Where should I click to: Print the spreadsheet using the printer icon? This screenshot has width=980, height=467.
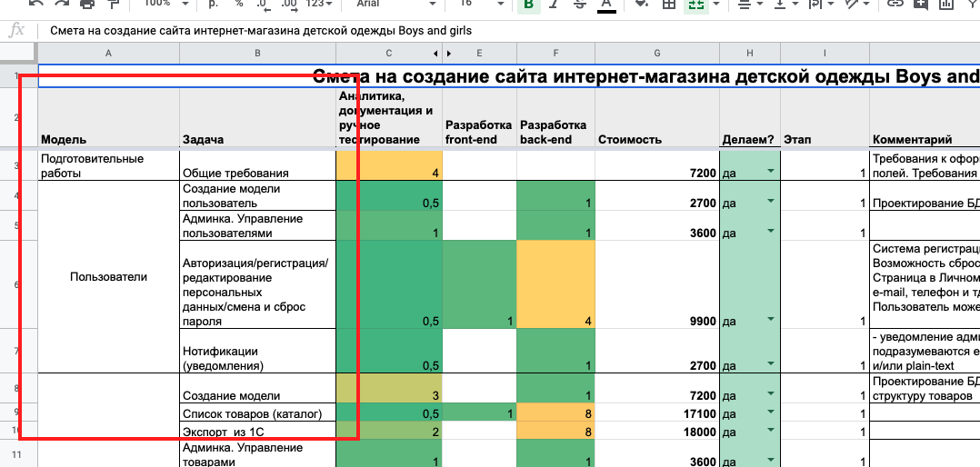coord(87,4)
